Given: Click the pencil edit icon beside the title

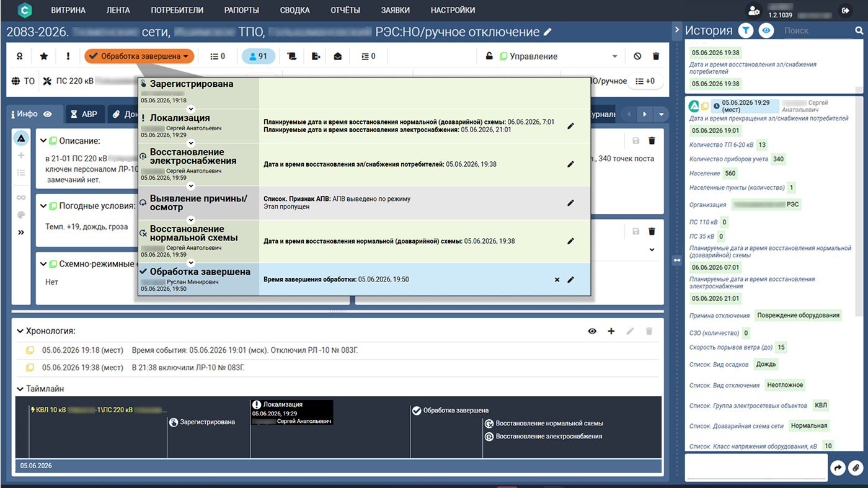Looking at the screenshot, I should (x=547, y=32).
